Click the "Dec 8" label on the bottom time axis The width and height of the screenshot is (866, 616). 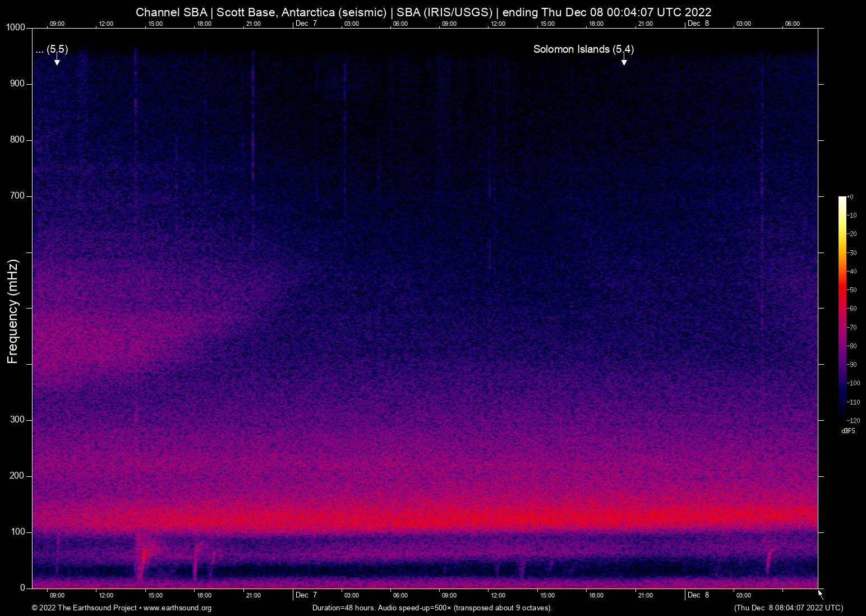[698, 595]
